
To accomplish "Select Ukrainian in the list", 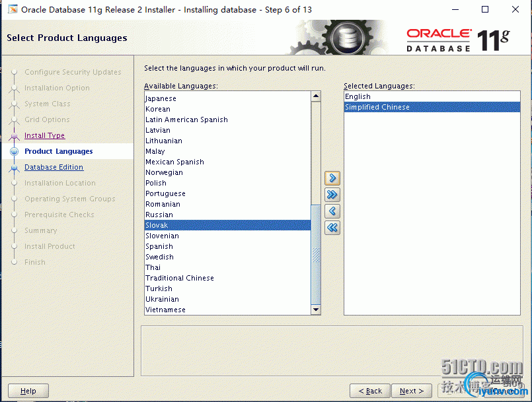I will click(x=227, y=299).
